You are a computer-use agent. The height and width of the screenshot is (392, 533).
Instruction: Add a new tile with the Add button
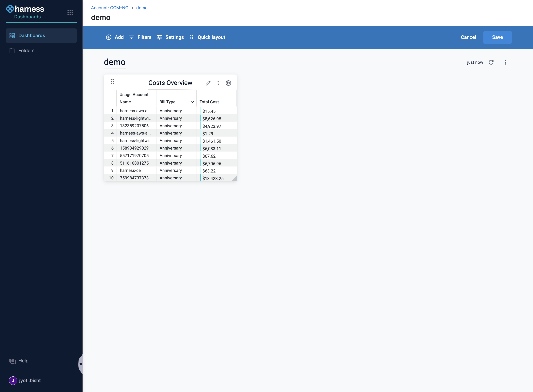(x=115, y=37)
